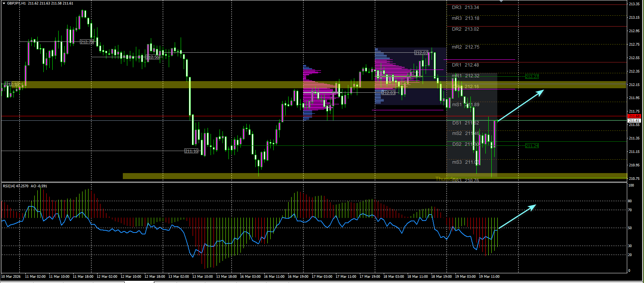Click the 30 level on RSI scale

pyautogui.click(x=630, y=246)
